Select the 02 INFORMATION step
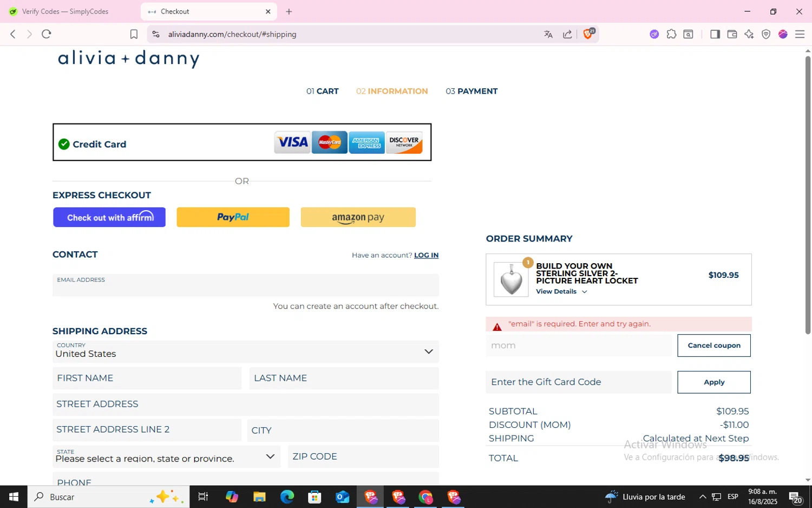812x508 pixels. tap(392, 91)
